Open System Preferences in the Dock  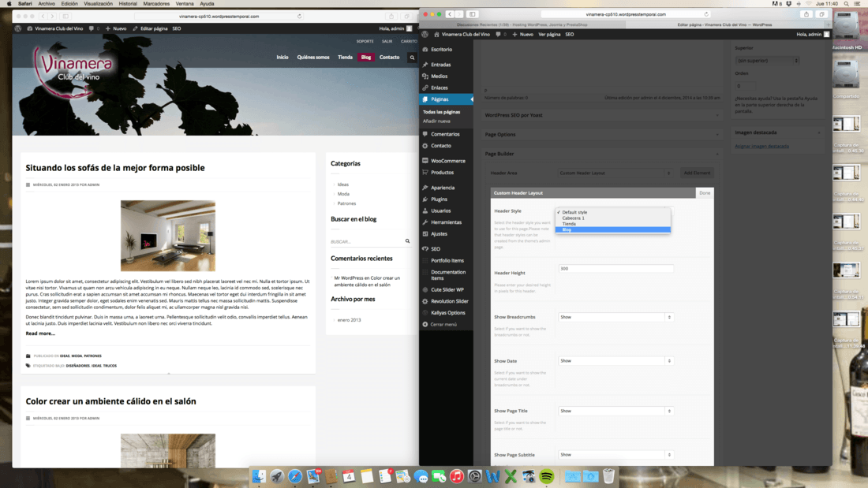pyautogui.click(x=474, y=476)
